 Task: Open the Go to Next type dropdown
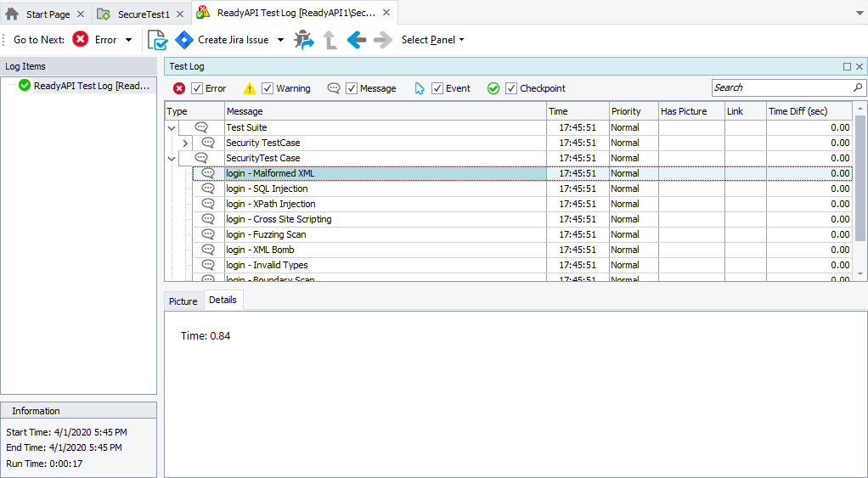point(129,40)
